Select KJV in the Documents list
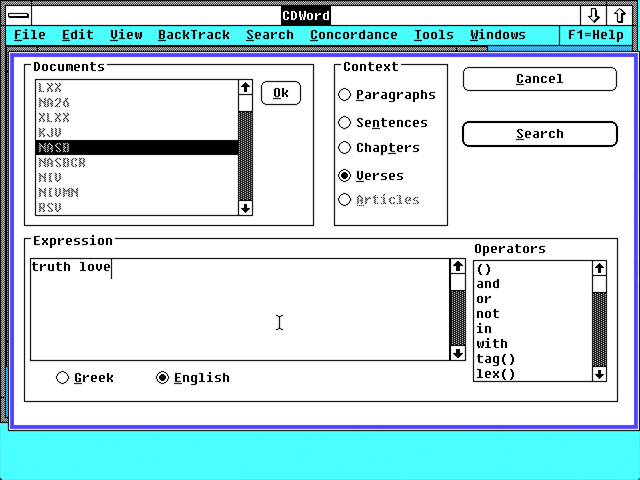 tap(137, 133)
